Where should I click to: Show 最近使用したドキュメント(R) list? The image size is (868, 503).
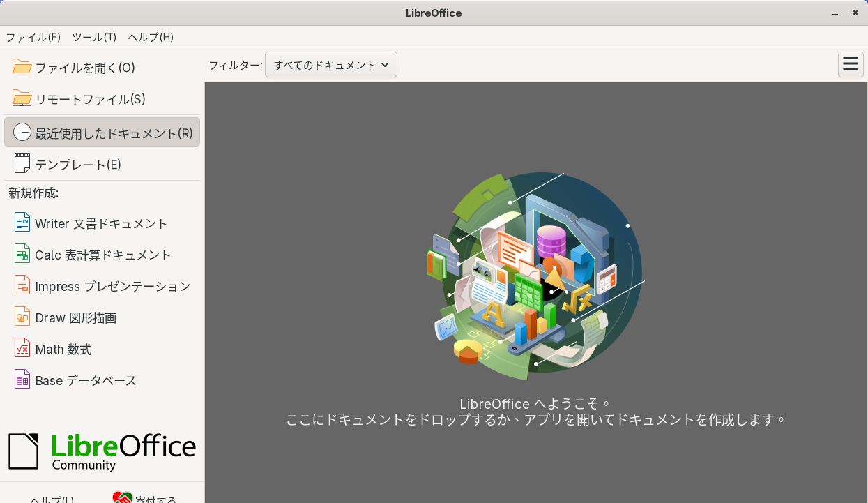tap(102, 132)
